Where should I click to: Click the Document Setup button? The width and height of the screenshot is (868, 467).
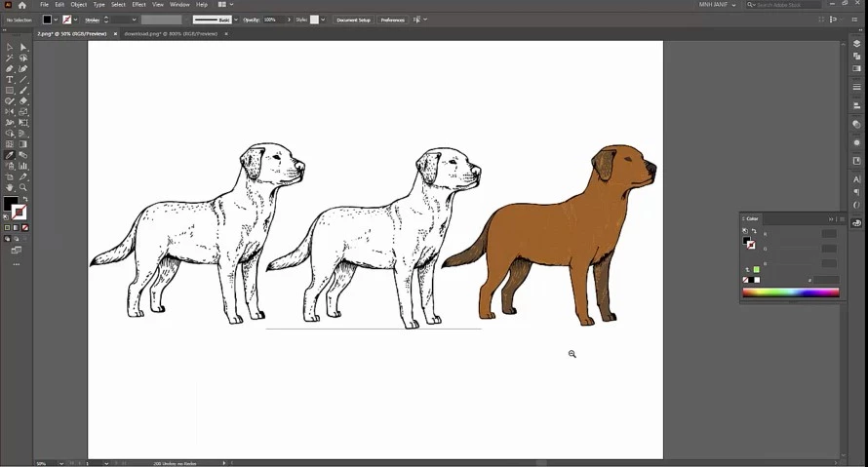[353, 19]
